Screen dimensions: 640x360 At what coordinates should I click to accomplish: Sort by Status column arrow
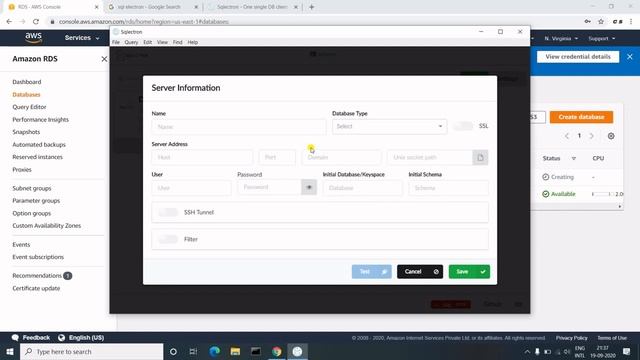573,158
